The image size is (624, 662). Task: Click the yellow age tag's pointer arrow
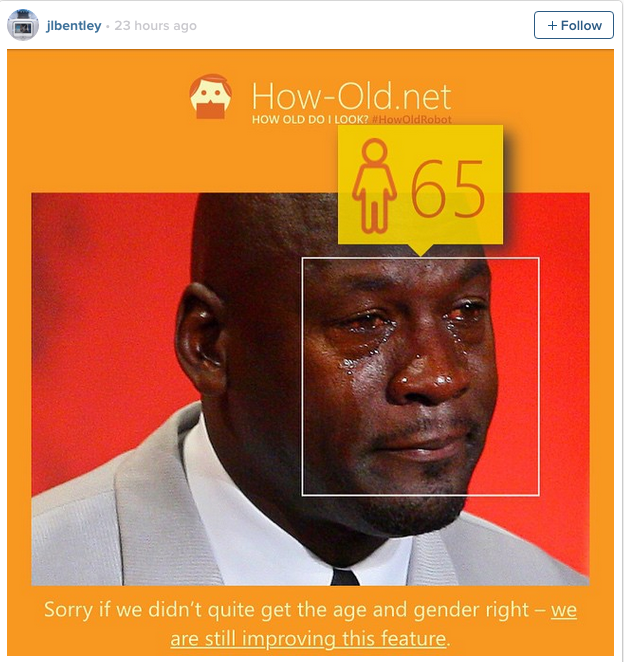click(421, 250)
